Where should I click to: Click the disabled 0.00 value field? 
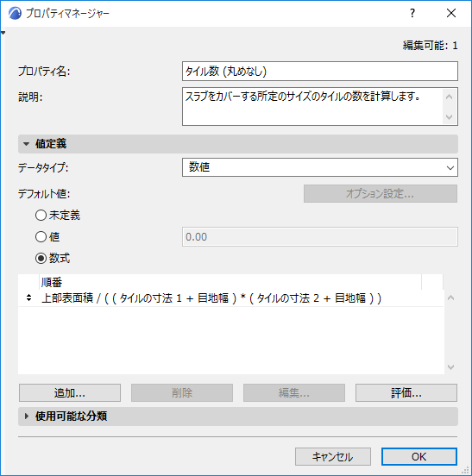coord(320,237)
